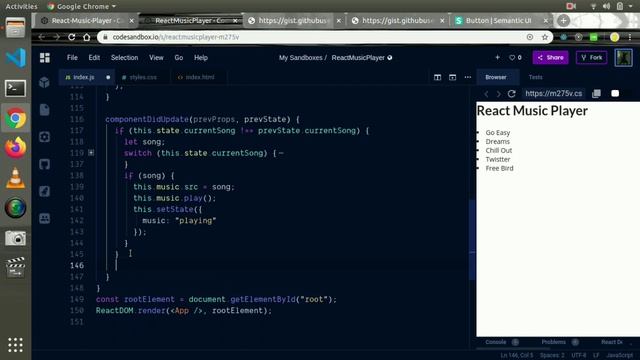Show Applications grid in dock

tap(16, 345)
